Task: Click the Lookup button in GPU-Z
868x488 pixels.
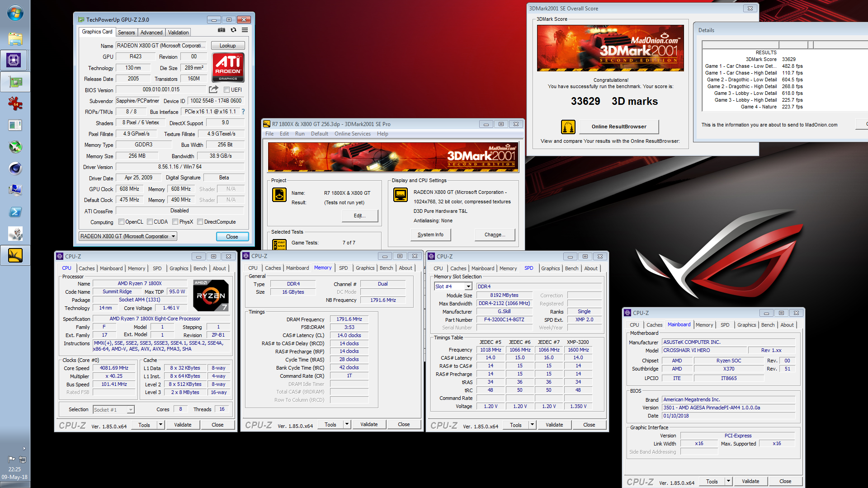Action: pos(227,46)
